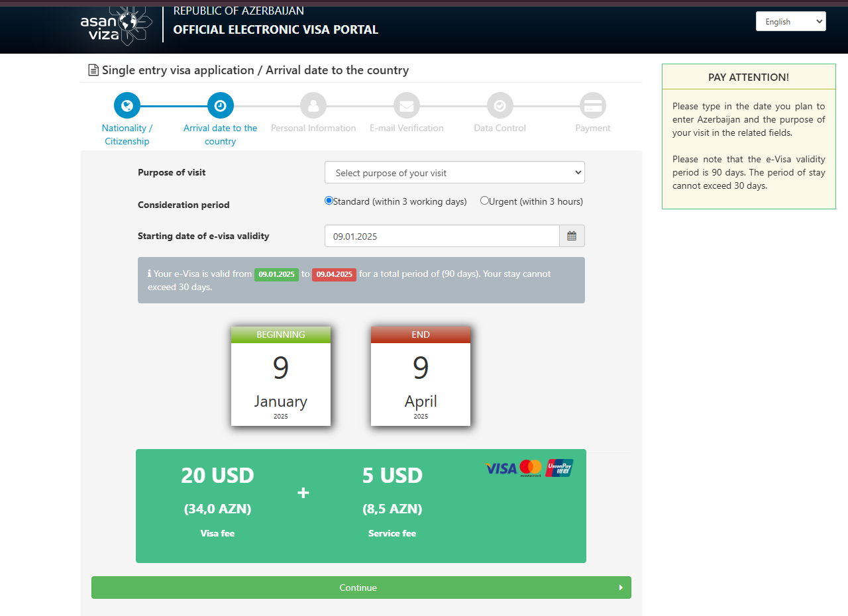Viewport: 848px width, 616px height.
Task: Click the starting date of e-visa input field
Action: tap(442, 236)
